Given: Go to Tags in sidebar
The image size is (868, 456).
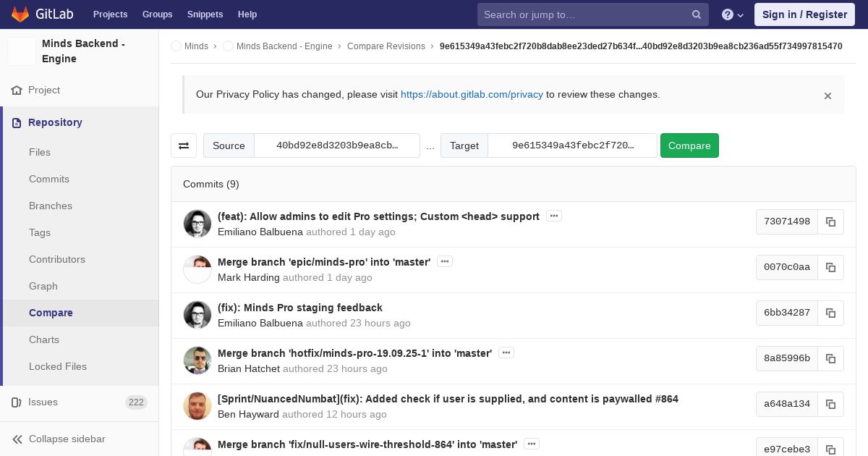Looking at the screenshot, I should tap(40, 232).
